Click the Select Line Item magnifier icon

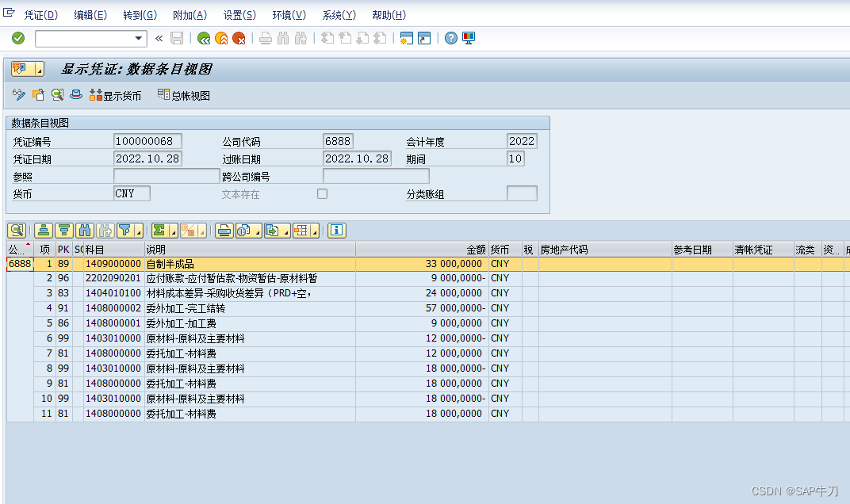[x=57, y=95]
